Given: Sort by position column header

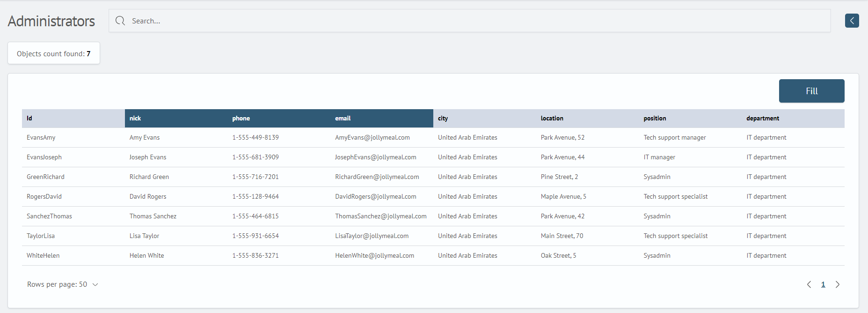Looking at the screenshot, I should 690,118.
